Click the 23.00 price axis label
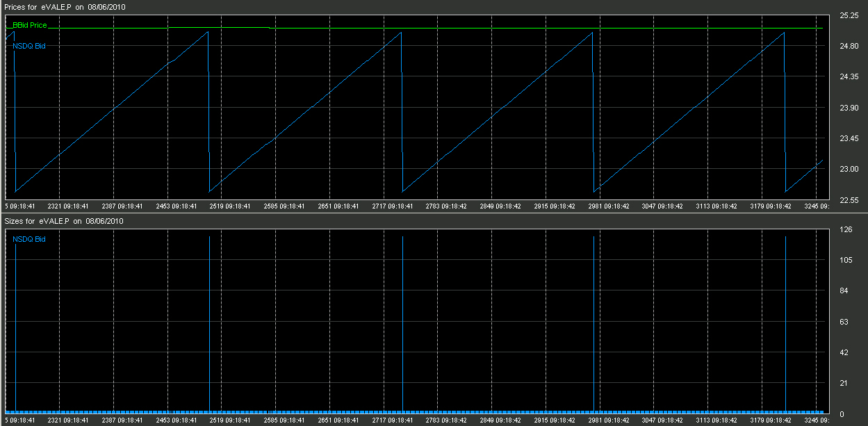868x426 pixels. [849, 169]
